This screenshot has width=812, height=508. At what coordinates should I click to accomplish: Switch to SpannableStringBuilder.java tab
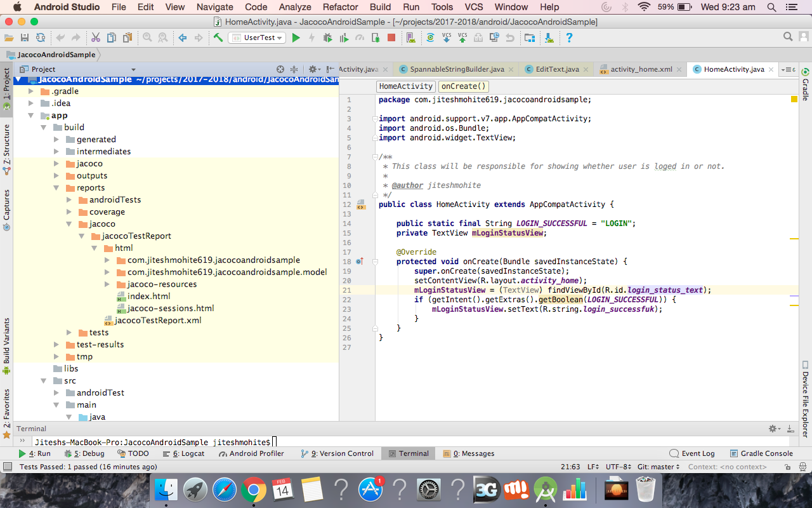[x=457, y=69]
